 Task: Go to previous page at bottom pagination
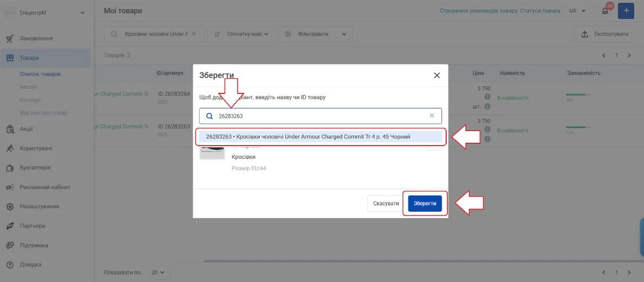coord(604,272)
